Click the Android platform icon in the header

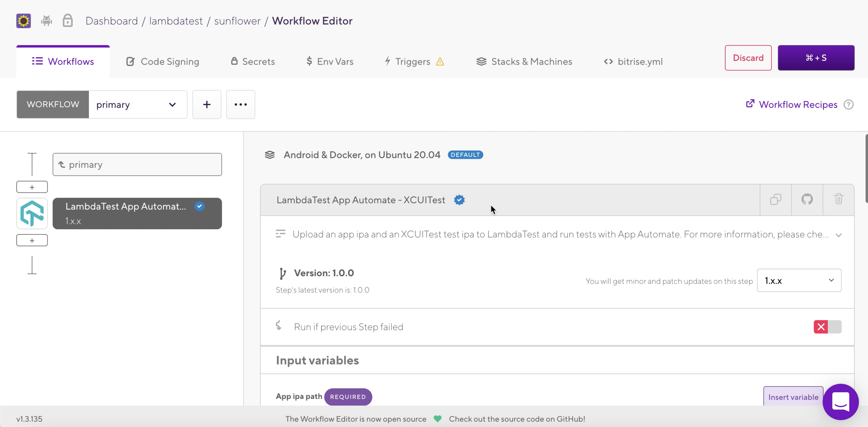click(46, 21)
